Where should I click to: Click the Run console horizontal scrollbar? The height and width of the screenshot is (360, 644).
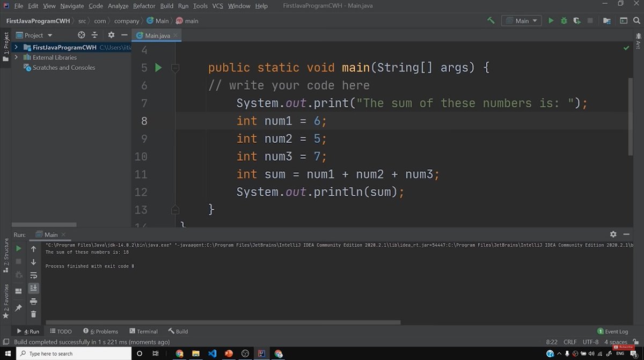point(223,322)
